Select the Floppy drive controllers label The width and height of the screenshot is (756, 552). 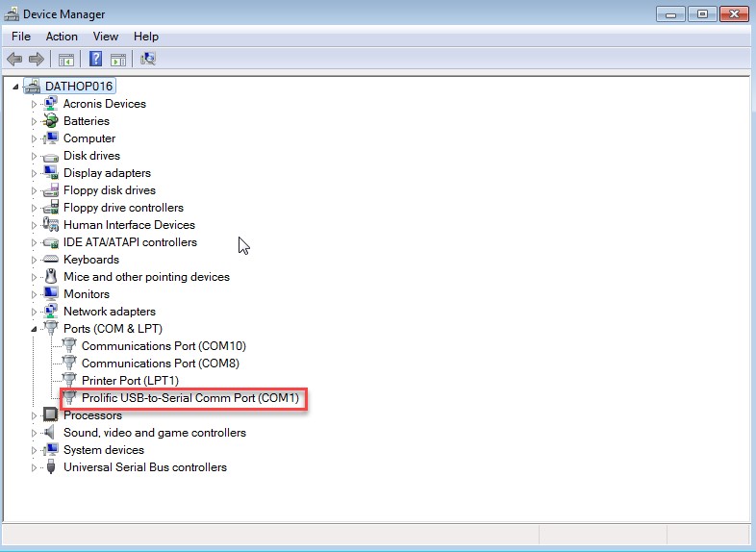coord(123,208)
